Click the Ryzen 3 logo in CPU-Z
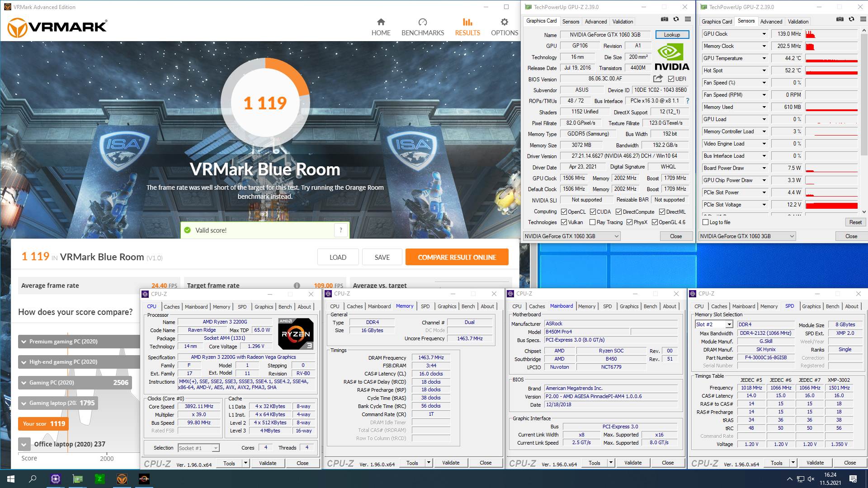The image size is (868, 488). tap(296, 334)
